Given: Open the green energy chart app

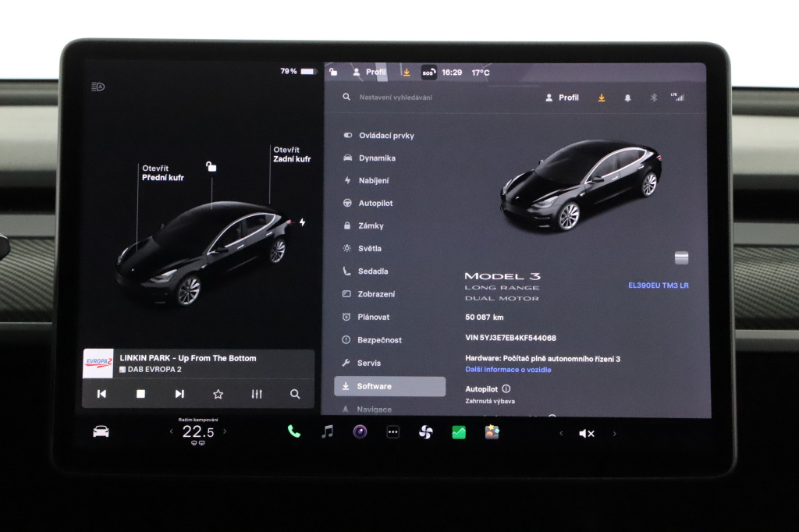Looking at the screenshot, I should [x=459, y=433].
